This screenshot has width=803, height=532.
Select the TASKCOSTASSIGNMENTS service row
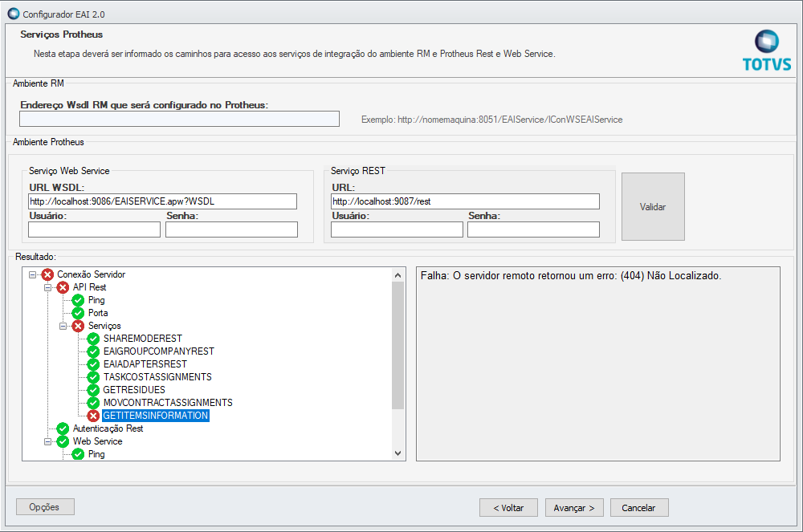click(157, 377)
